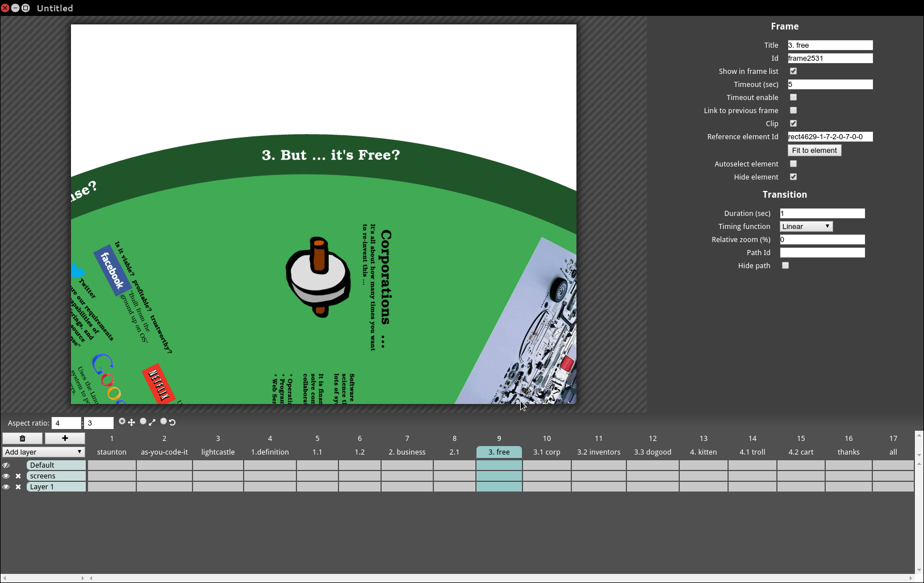Uncheck the Clip checkbox
Image resolution: width=924 pixels, height=583 pixels.
click(793, 123)
